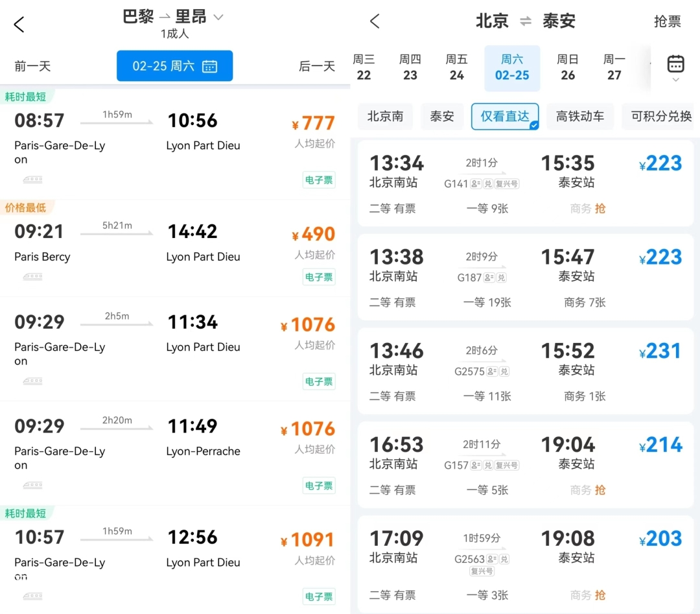The image size is (700, 614).
Task: Tap the train icon under 10:57 departure
Action: pyautogui.click(x=32, y=596)
